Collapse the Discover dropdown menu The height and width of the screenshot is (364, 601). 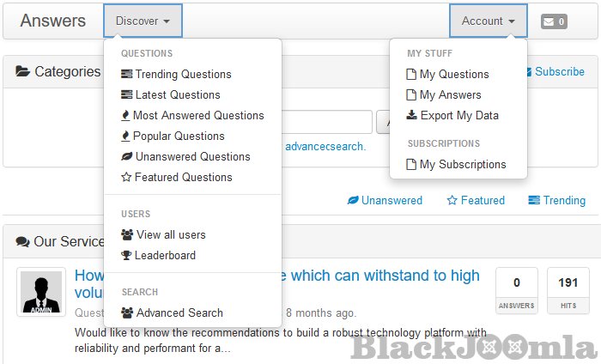click(x=143, y=21)
